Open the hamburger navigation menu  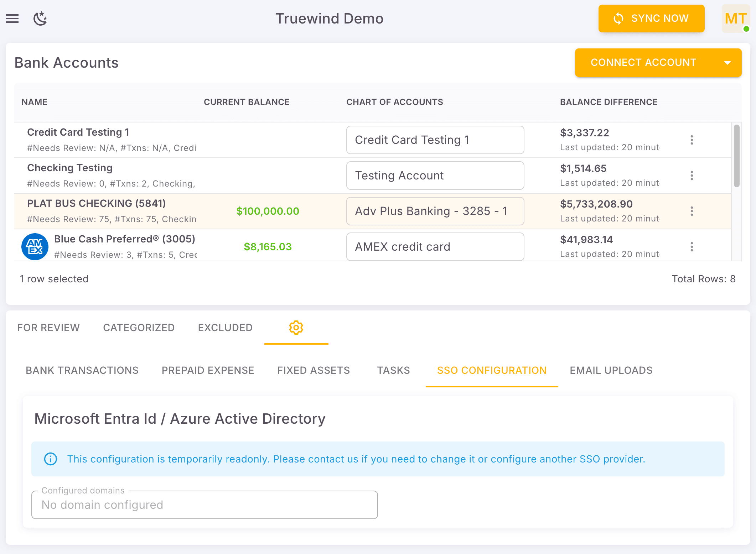pyautogui.click(x=12, y=19)
